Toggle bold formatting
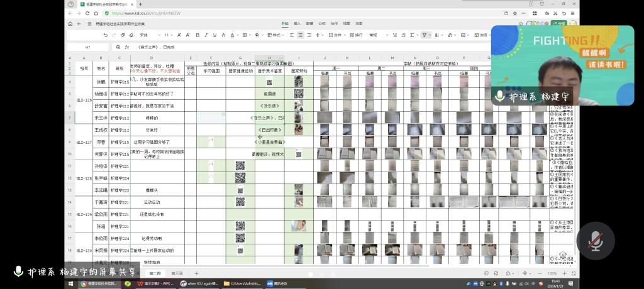The image size is (644, 289). [197, 35]
